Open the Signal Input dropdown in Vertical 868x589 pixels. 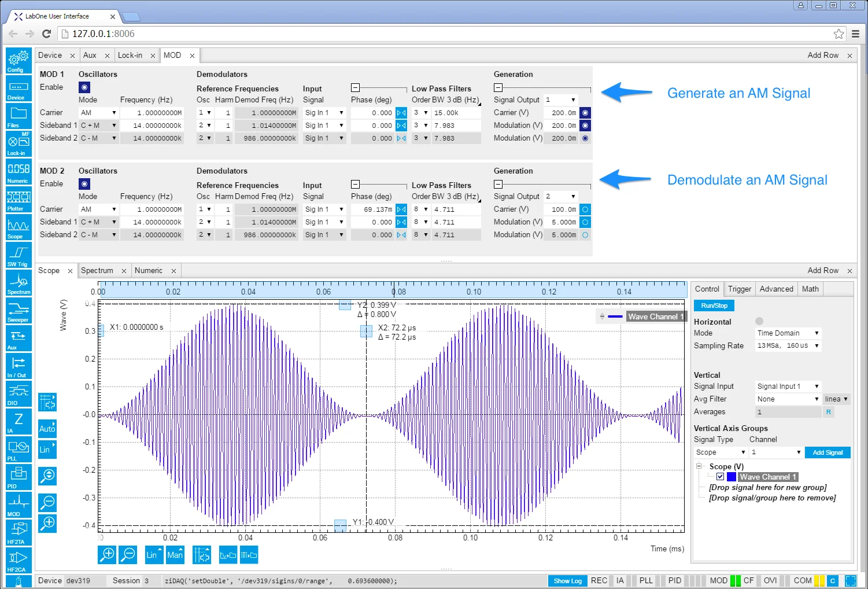(788, 386)
